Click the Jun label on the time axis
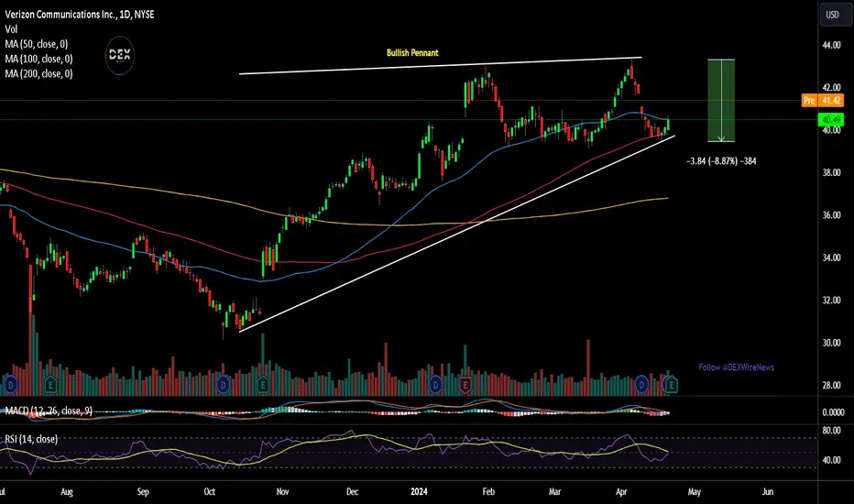854x504 pixels. point(767,491)
